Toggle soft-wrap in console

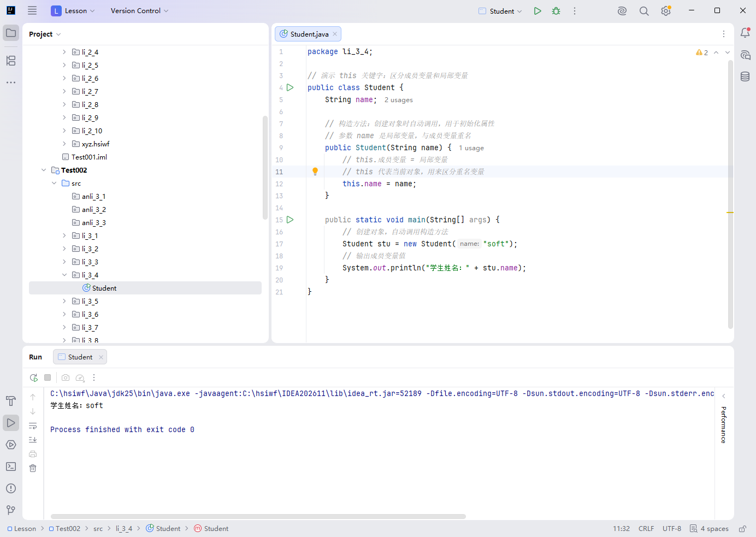pyautogui.click(x=33, y=426)
